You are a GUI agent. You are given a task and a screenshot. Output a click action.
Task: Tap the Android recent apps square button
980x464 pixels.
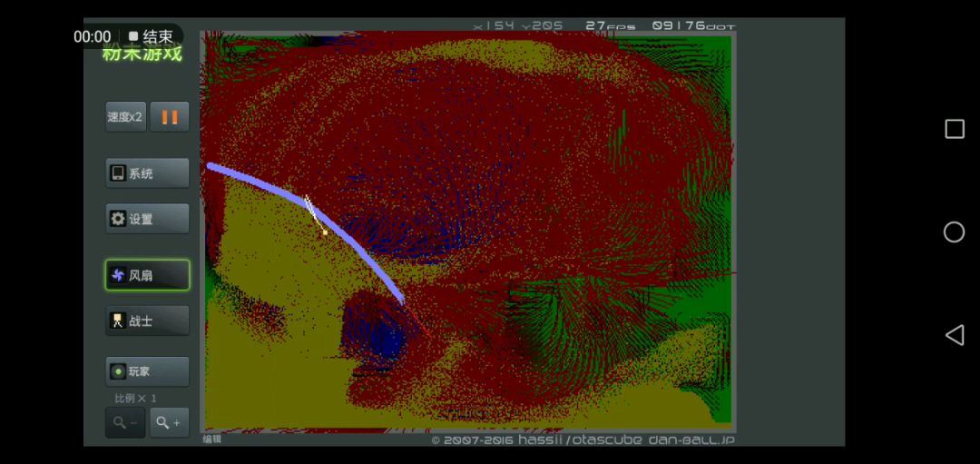point(955,129)
